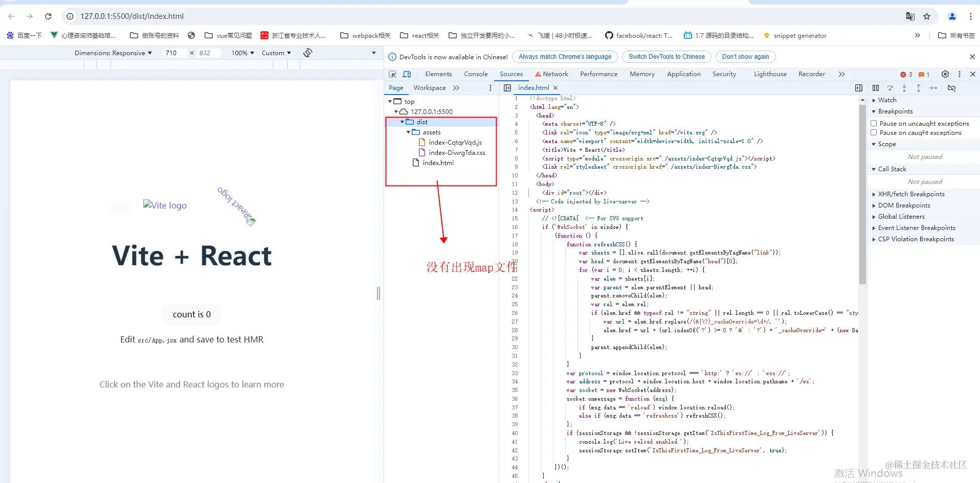Open the 100% zoom dropdown
Image resolution: width=980 pixels, height=483 pixels.
tap(242, 53)
